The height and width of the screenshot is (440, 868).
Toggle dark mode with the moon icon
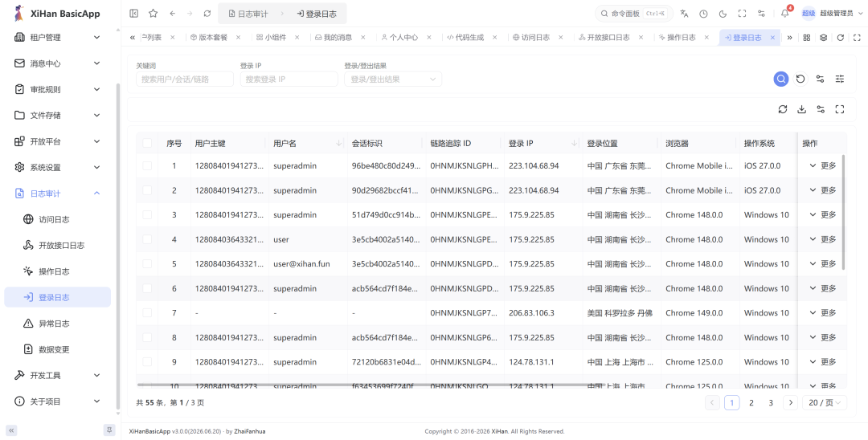point(723,14)
